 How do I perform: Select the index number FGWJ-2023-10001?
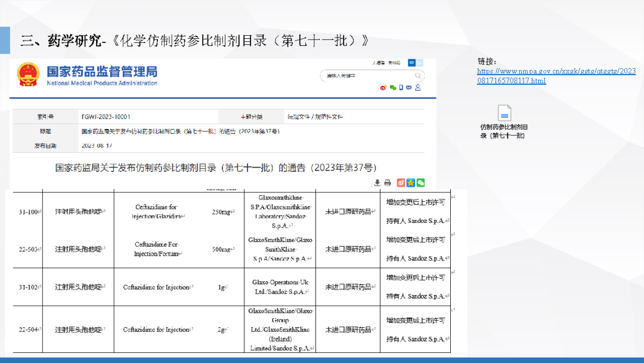click(x=106, y=116)
